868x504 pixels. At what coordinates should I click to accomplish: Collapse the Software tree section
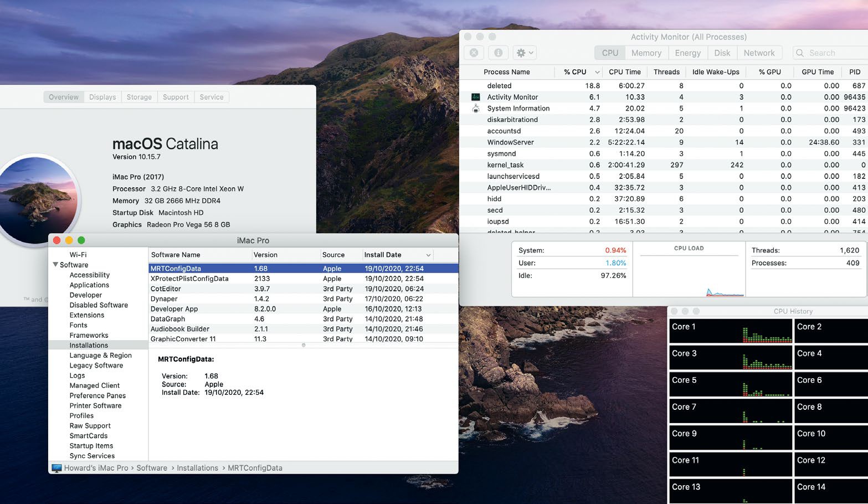pyautogui.click(x=55, y=265)
